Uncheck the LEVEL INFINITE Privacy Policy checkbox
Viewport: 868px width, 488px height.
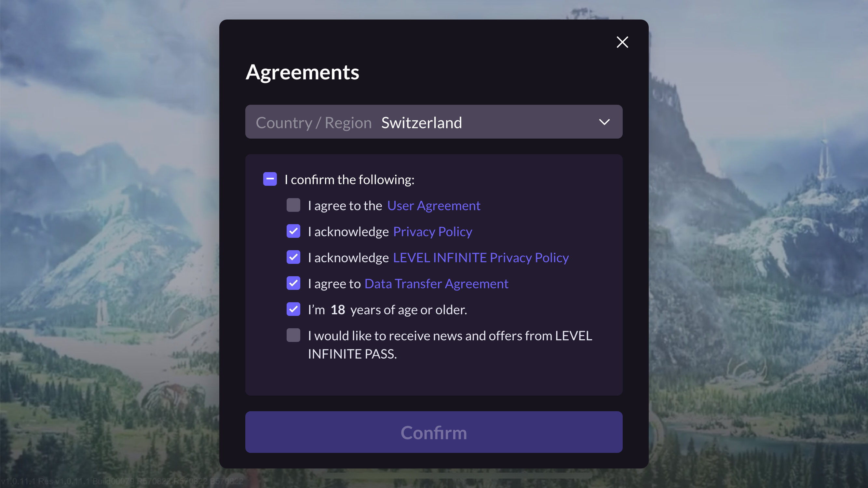(x=293, y=257)
